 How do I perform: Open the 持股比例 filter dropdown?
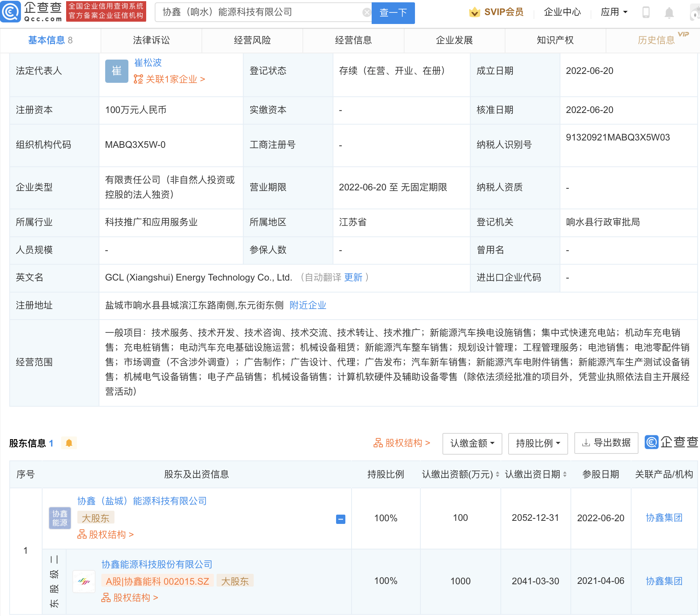pyautogui.click(x=538, y=443)
